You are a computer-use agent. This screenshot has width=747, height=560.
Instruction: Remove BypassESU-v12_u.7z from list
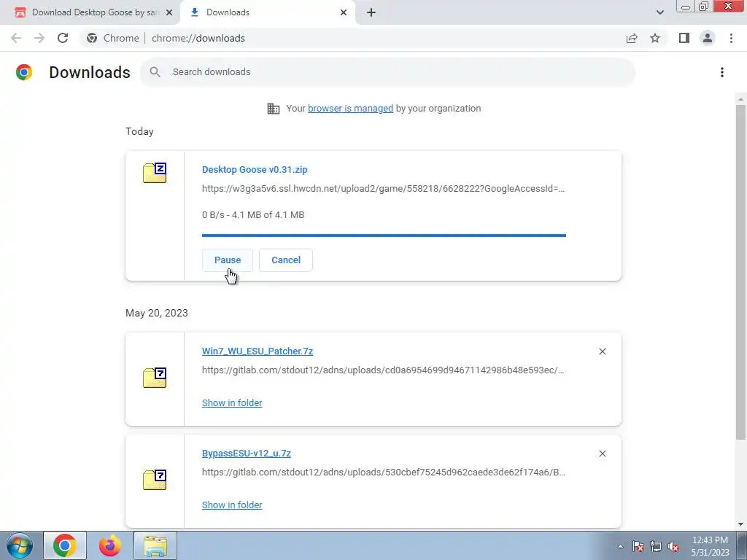pyautogui.click(x=602, y=454)
